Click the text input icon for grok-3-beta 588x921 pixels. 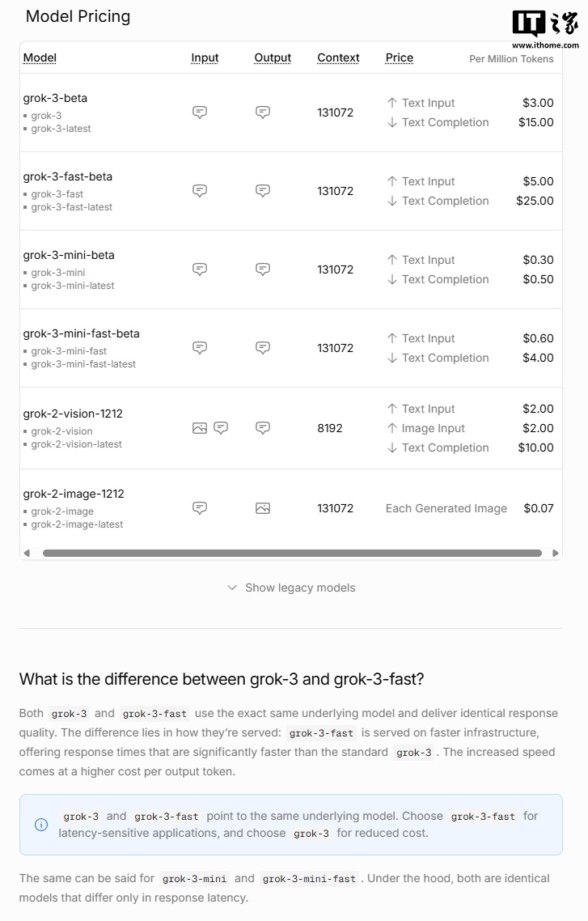click(200, 112)
